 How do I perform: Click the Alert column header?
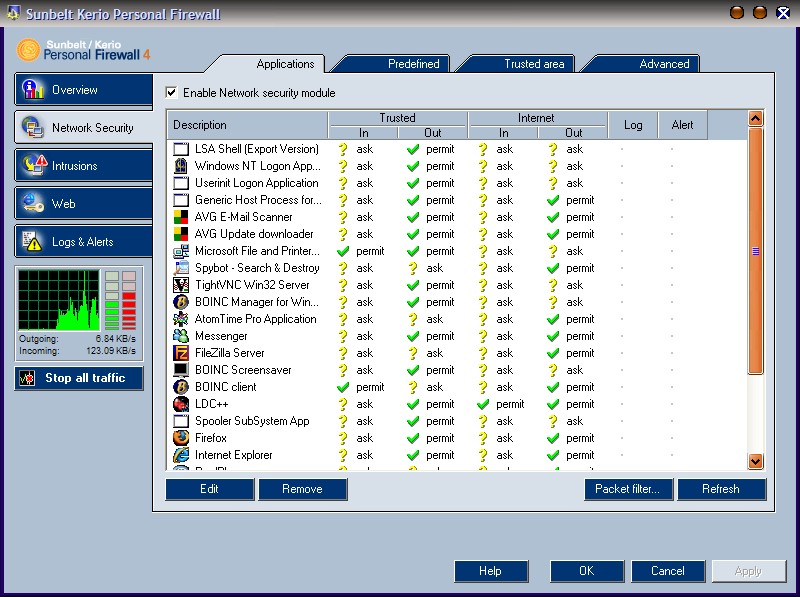[x=683, y=125]
